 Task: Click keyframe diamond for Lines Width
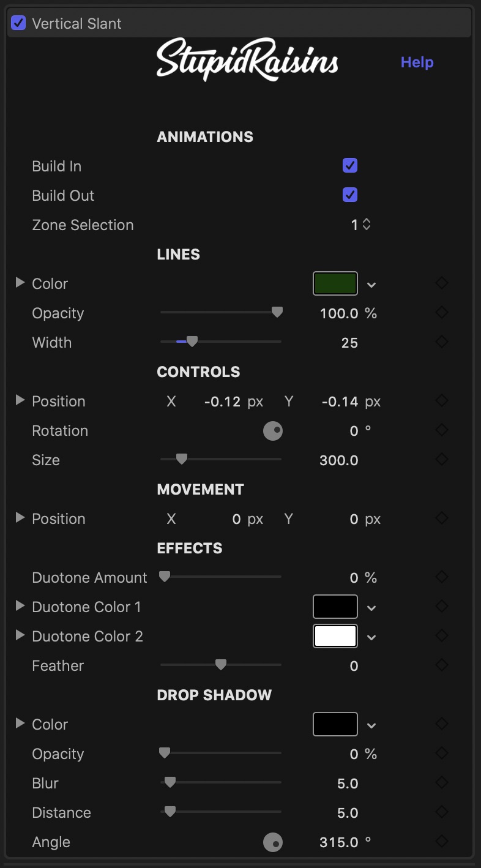coord(442,342)
